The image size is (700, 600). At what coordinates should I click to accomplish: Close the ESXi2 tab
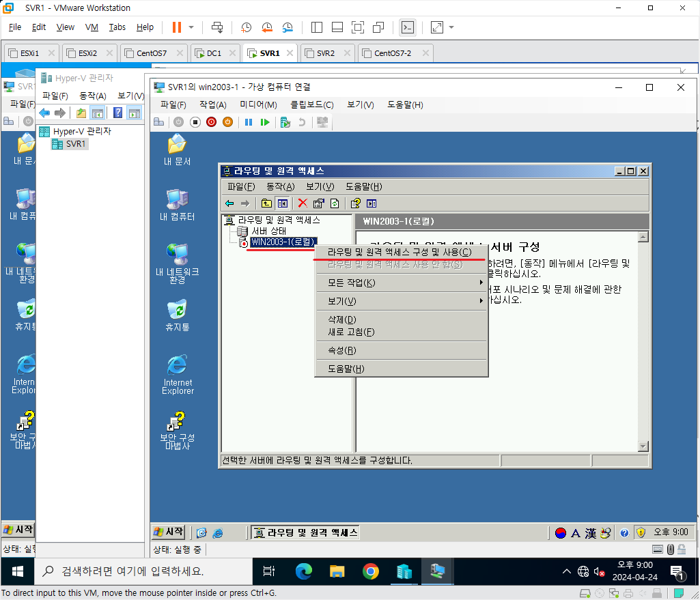[109, 53]
